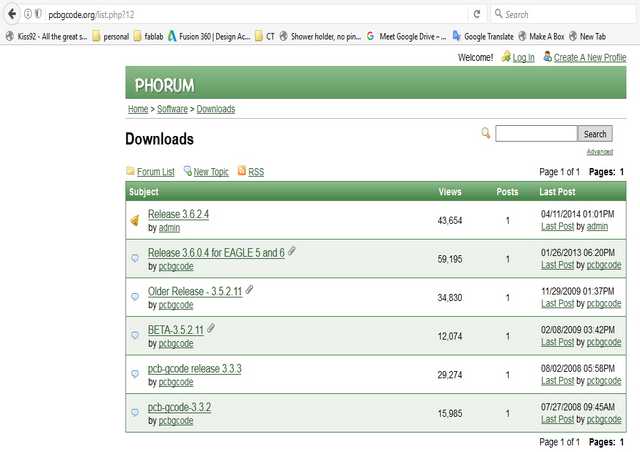
Task: Go to Last Post of Release 3.6.0.4 thread
Action: pyautogui.click(x=558, y=265)
